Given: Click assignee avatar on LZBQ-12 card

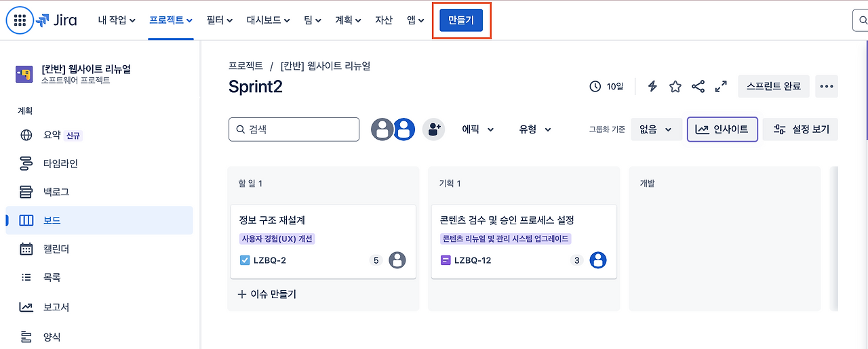Looking at the screenshot, I should click(x=597, y=260).
